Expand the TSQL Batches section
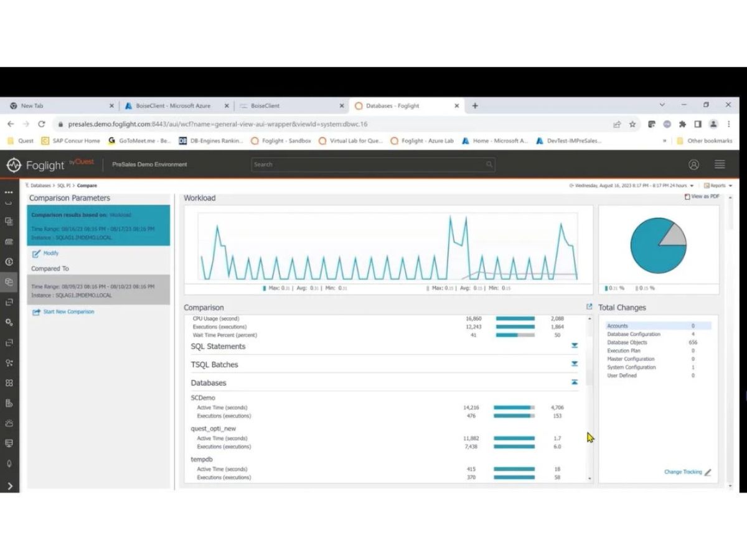This screenshot has width=747, height=560. point(575,364)
